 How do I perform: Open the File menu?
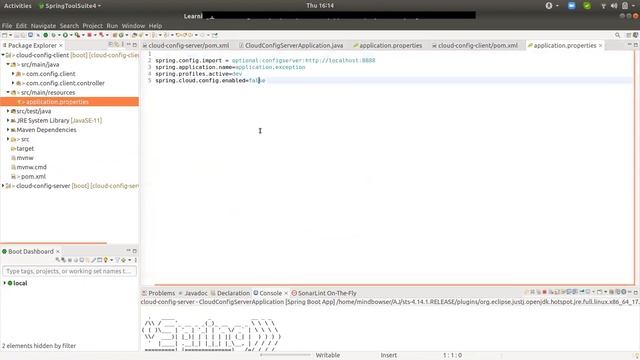click(7, 25)
